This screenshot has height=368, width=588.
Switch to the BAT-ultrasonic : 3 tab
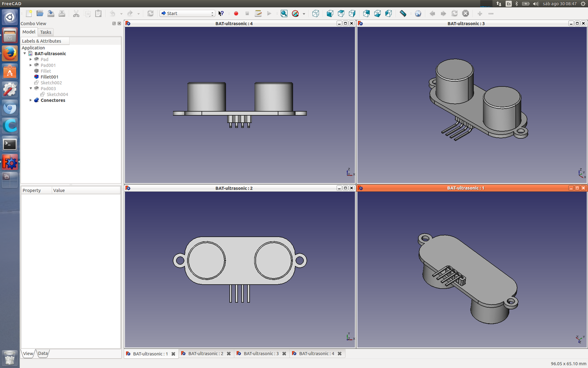pos(261,354)
